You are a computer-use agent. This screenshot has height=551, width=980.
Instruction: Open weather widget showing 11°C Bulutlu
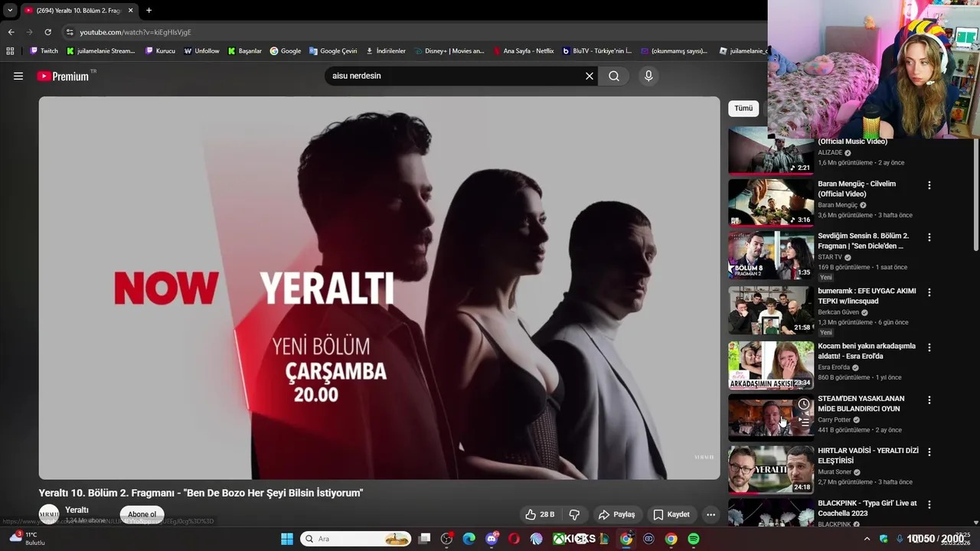(28, 538)
